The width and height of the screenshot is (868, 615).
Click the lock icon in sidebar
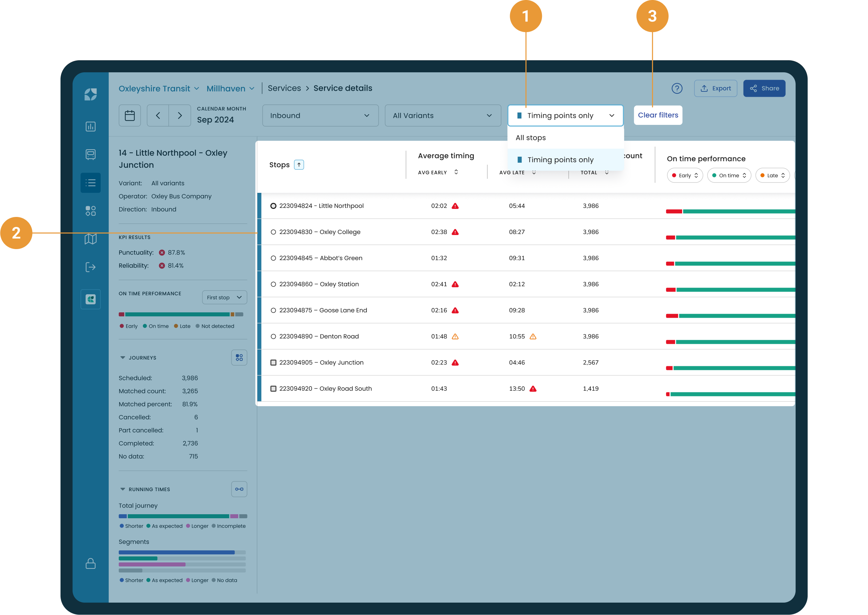[x=90, y=563]
